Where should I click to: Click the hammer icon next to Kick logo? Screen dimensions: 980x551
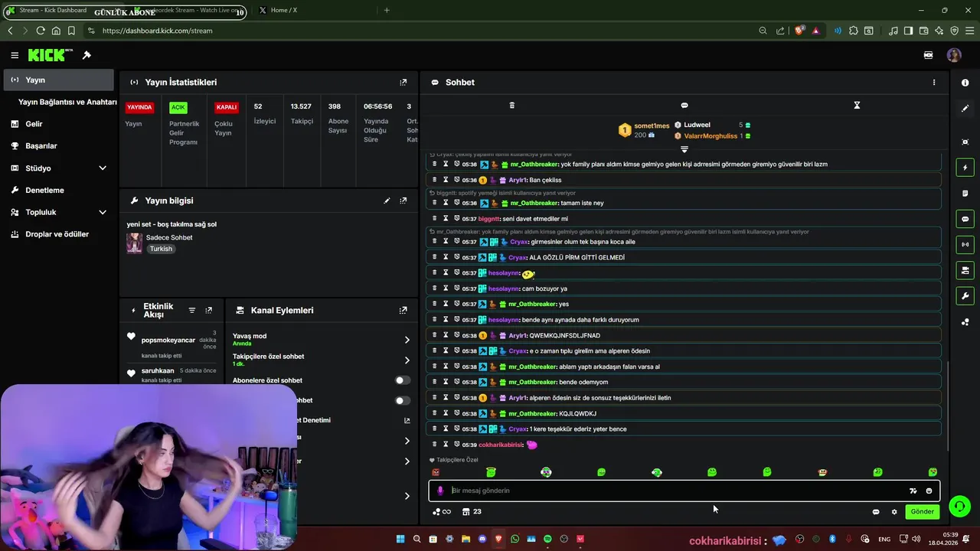click(x=87, y=55)
